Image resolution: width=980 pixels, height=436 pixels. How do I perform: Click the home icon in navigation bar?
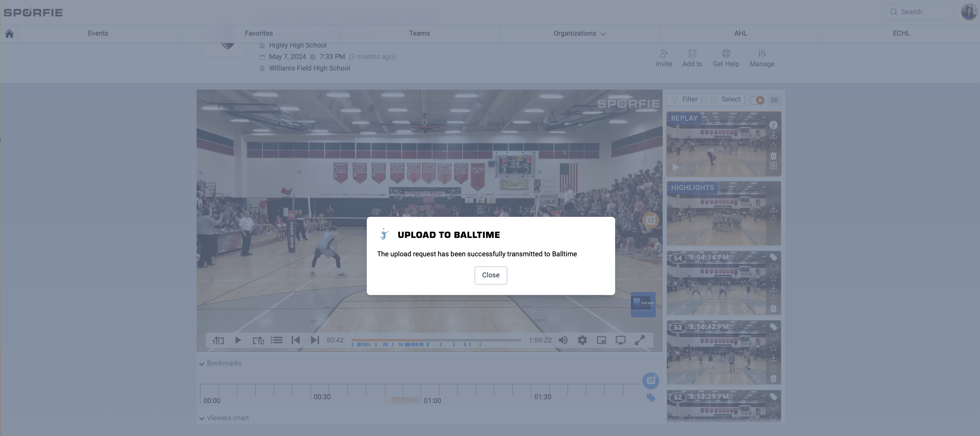tap(9, 34)
